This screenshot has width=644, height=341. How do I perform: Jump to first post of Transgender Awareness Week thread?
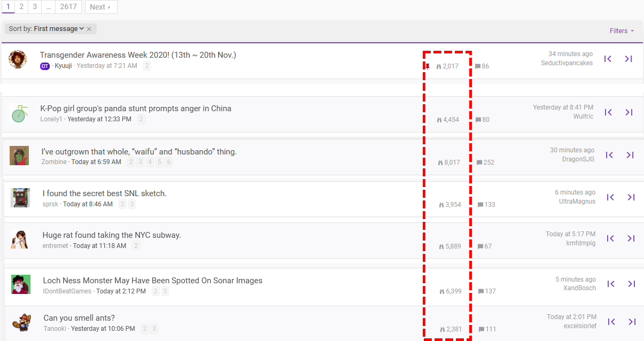tap(608, 59)
